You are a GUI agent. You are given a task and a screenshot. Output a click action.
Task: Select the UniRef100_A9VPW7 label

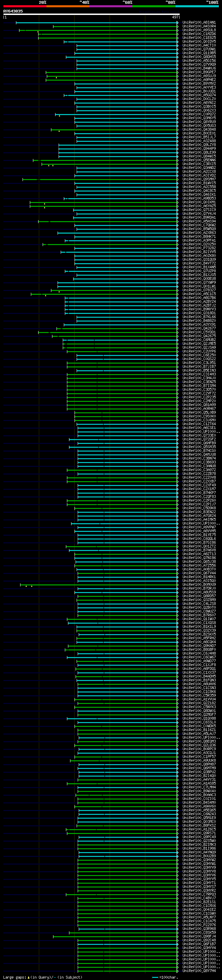(x=199, y=527)
